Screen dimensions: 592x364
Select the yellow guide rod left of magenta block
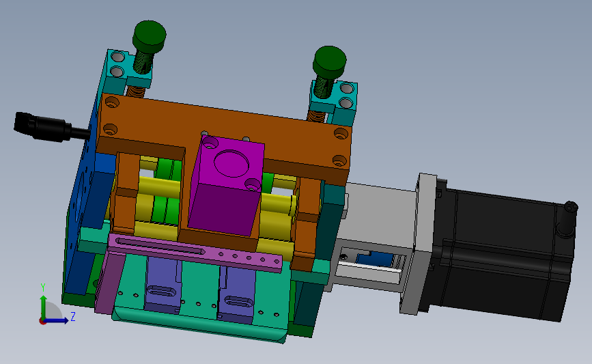160,187
